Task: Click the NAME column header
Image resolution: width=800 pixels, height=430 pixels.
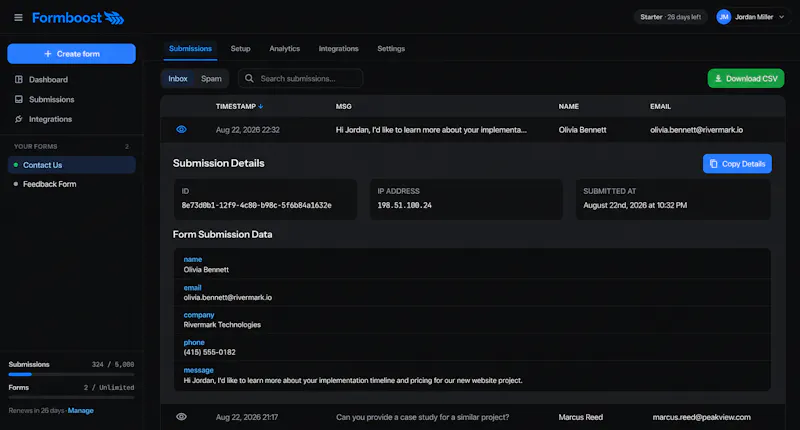Action: 568,106
